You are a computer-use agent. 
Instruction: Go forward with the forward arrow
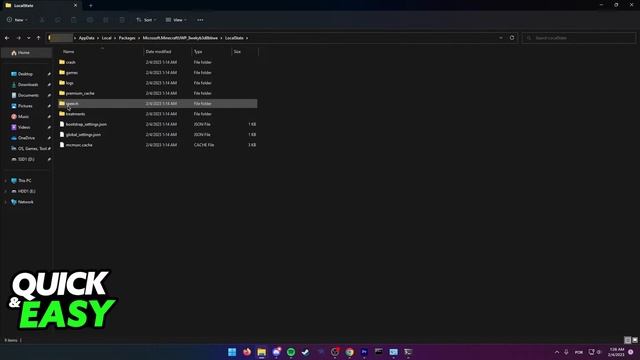pos(18,38)
